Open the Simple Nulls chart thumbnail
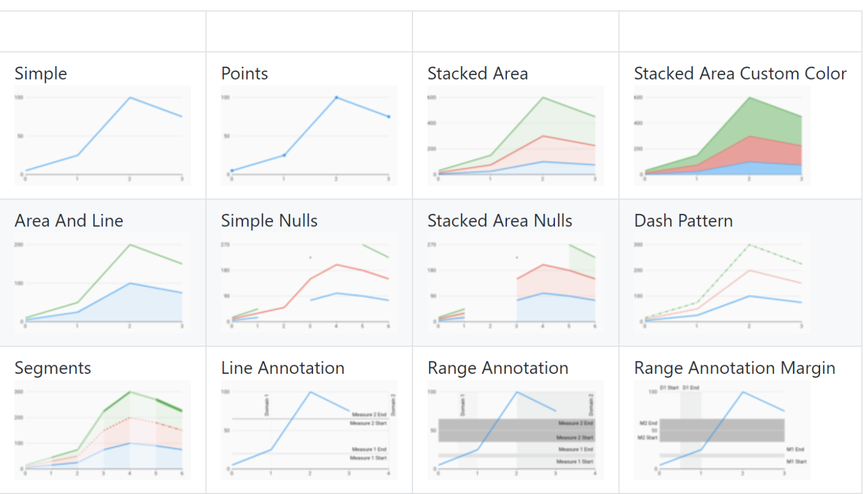 309,283
